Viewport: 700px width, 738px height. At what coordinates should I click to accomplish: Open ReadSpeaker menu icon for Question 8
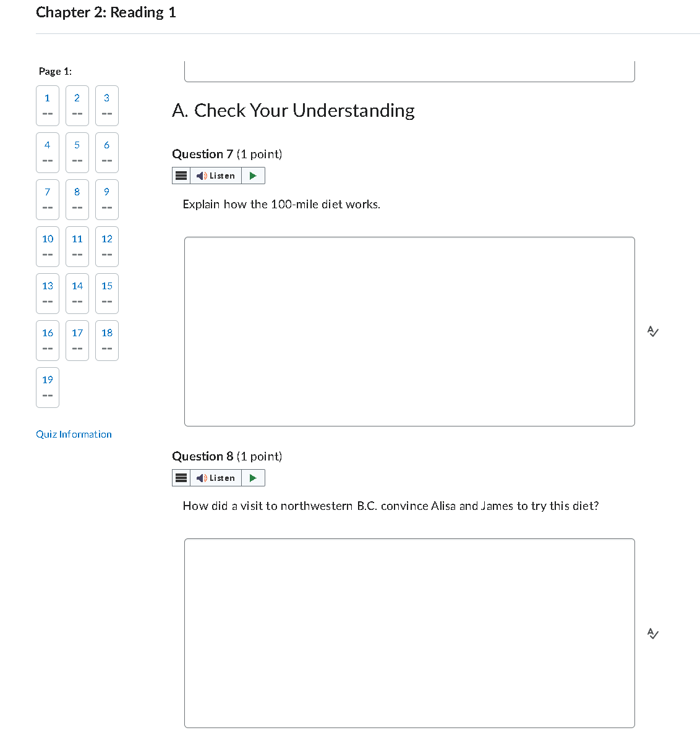point(181,478)
